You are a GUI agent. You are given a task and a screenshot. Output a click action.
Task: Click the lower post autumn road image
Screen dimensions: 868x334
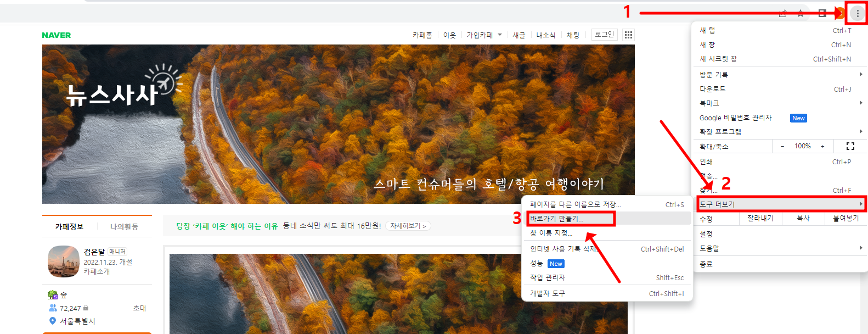(x=398, y=293)
